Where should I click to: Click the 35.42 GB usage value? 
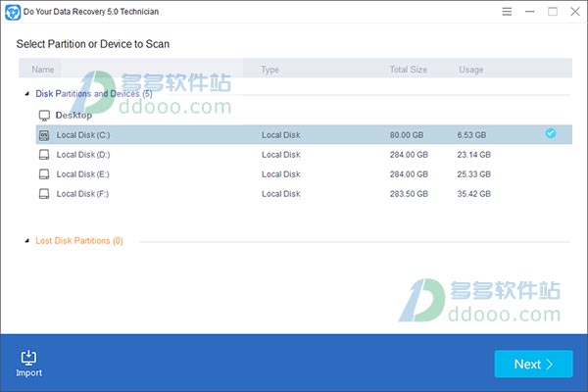point(473,194)
